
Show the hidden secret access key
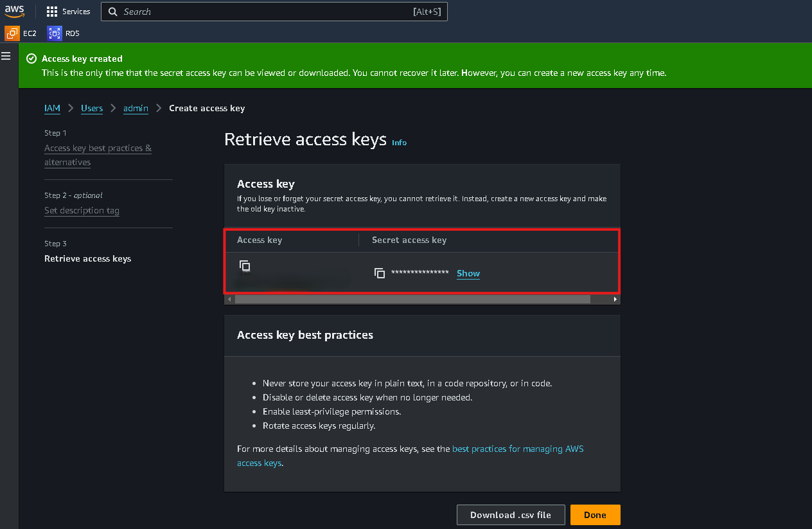pos(468,273)
